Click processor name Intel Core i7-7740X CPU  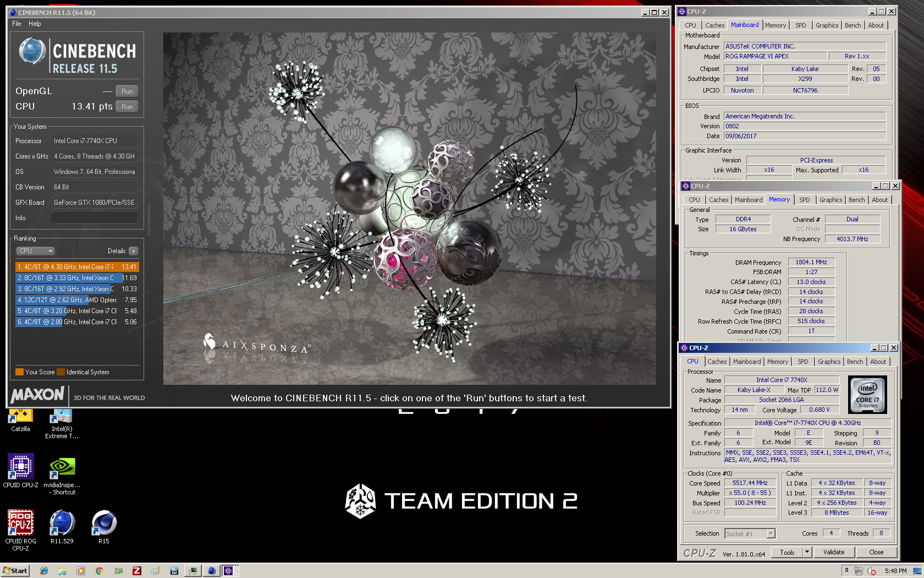94,141
